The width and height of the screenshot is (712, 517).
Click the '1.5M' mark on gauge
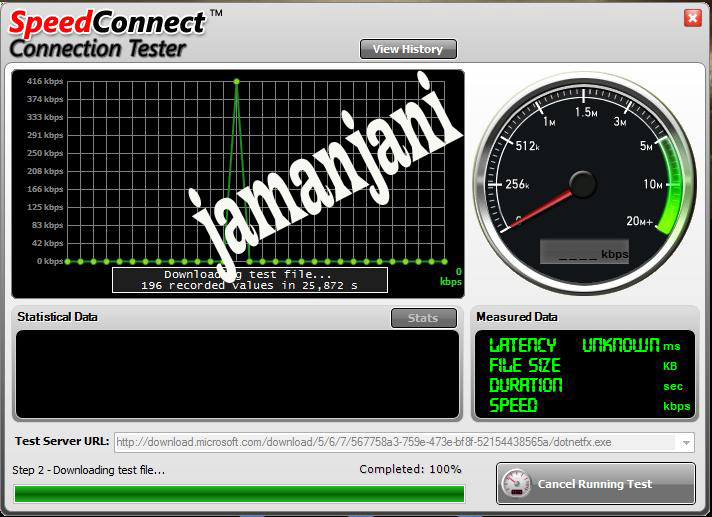[x=586, y=112]
